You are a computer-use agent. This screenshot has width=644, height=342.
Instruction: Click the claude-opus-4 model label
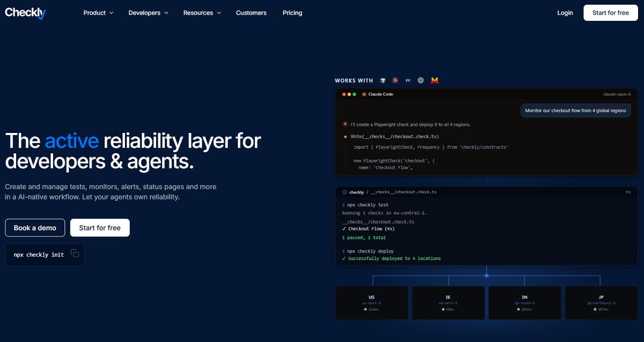pyautogui.click(x=617, y=94)
